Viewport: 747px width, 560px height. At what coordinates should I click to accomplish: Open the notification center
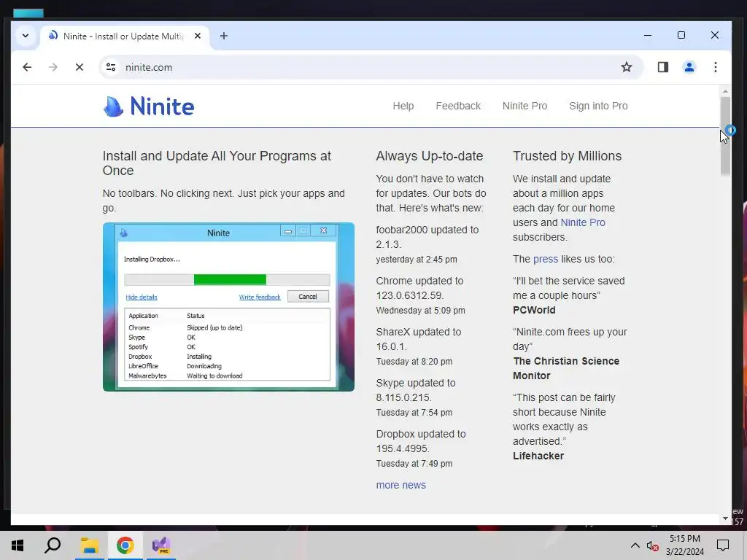[x=723, y=545]
